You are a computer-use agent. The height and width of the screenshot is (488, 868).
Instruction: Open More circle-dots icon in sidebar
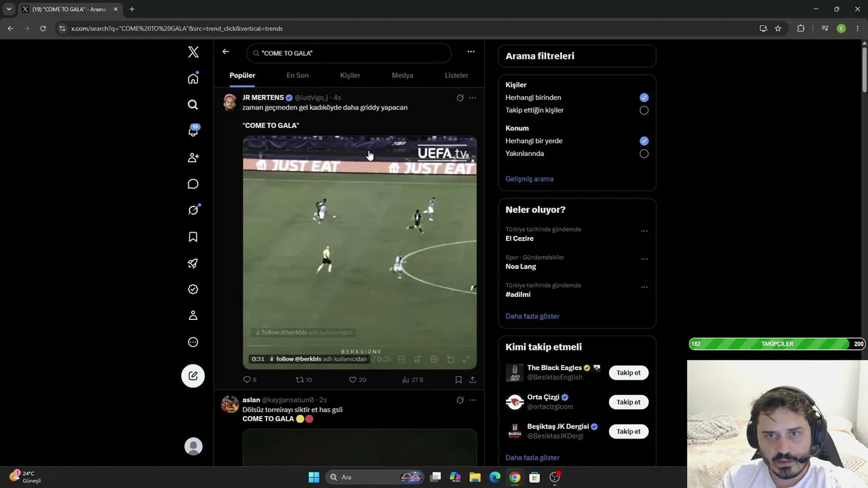(x=193, y=342)
